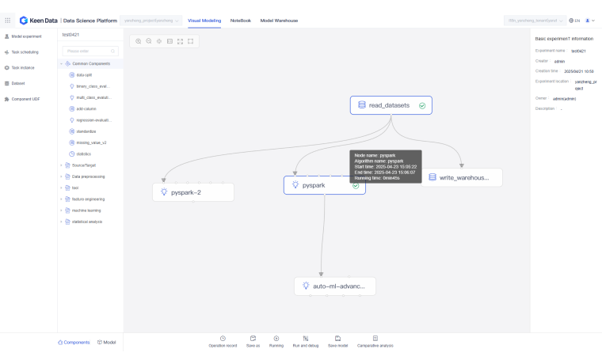602x364 pixels.
Task: Click the Run and debug icon
Action: (305, 339)
